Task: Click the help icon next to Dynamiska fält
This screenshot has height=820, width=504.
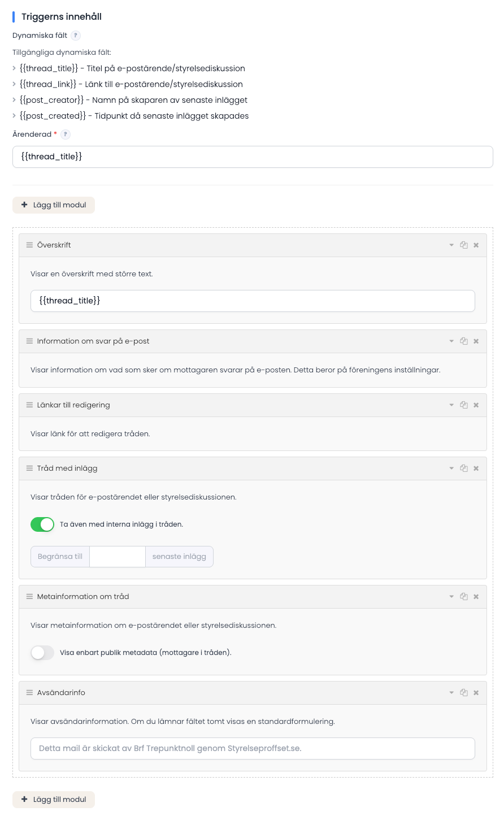Action: point(76,36)
